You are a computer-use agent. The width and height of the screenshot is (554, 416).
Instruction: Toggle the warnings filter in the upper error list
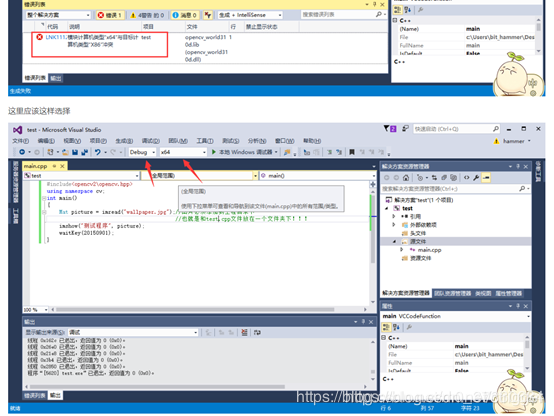[148, 15]
